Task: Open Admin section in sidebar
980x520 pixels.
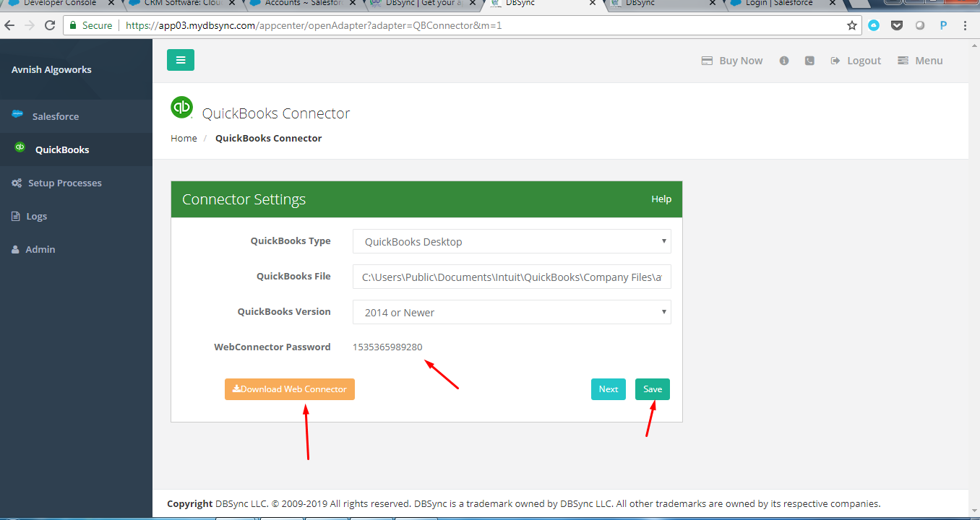Action: (40, 249)
